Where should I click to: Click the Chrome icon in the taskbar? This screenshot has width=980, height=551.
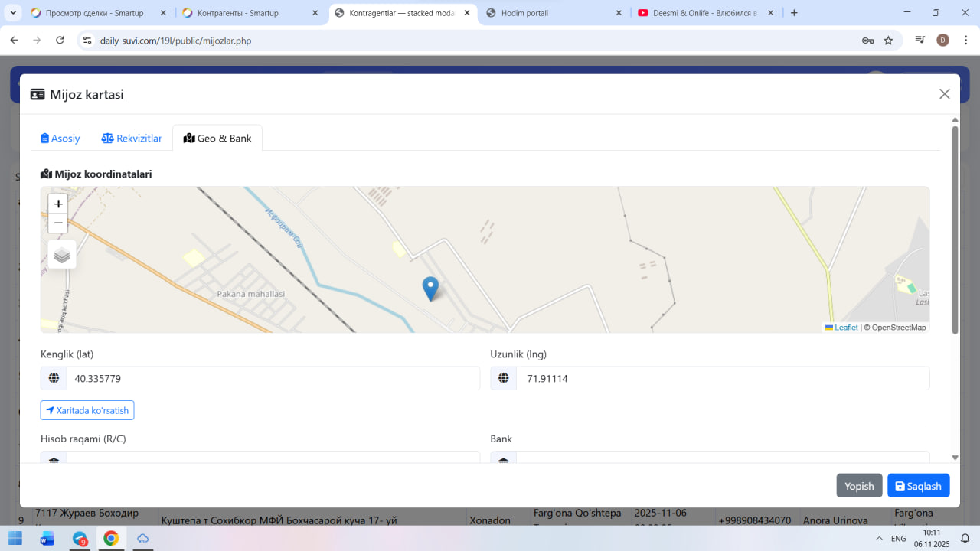pos(111,538)
